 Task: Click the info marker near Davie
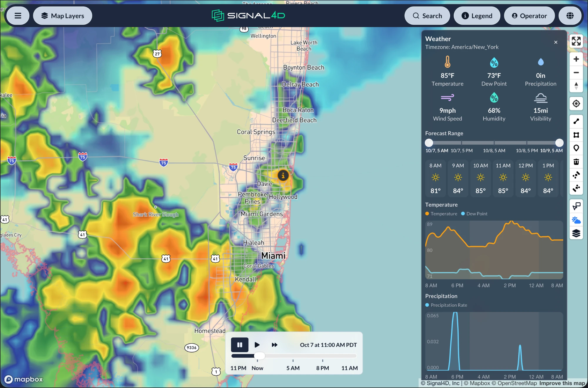click(283, 176)
